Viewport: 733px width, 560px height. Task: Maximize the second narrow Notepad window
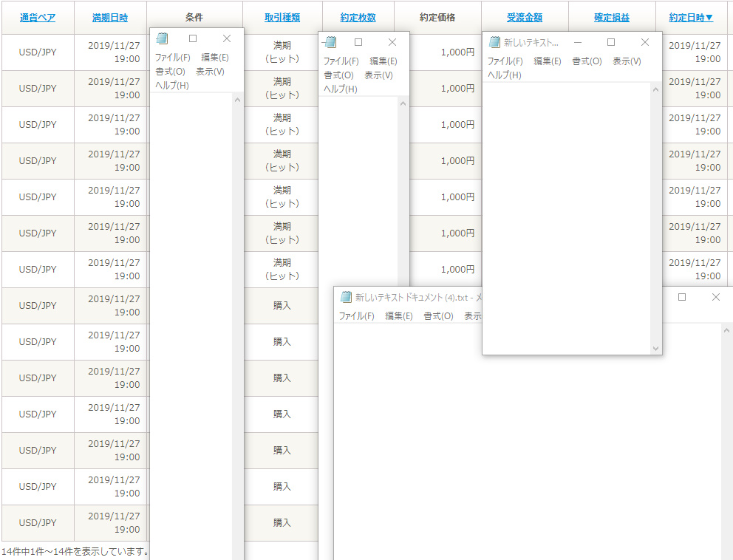[358, 42]
